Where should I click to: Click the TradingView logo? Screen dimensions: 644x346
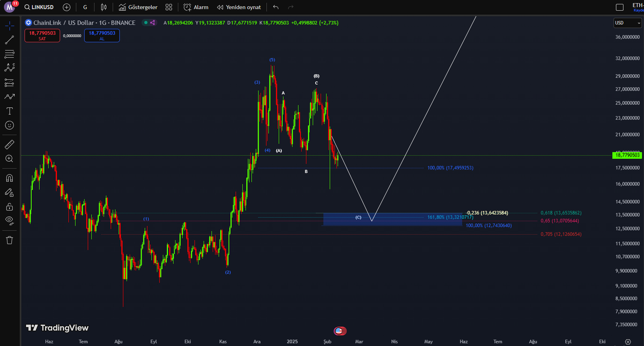57,328
